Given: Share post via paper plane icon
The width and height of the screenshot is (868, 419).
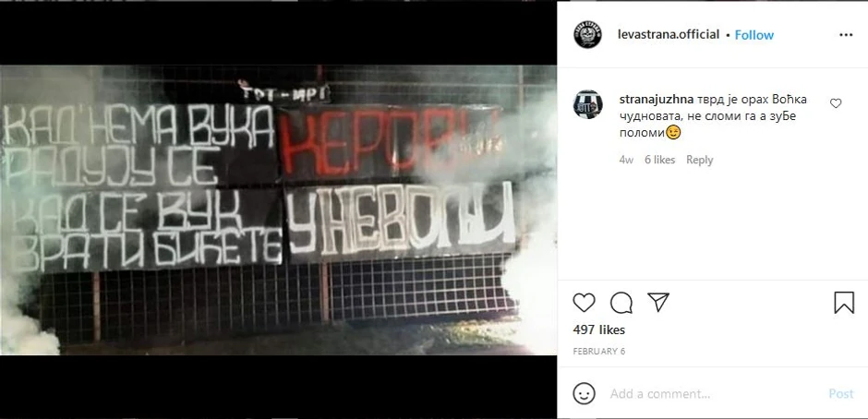Looking at the screenshot, I should tap(658, 302).
